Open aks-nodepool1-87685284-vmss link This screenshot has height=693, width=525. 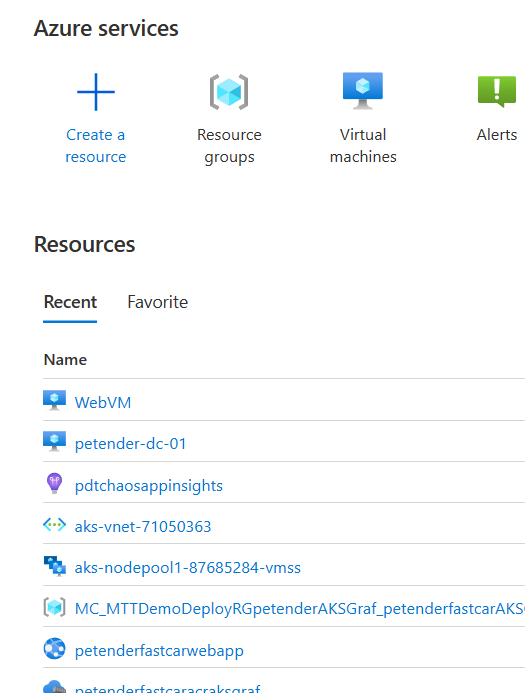187,568
